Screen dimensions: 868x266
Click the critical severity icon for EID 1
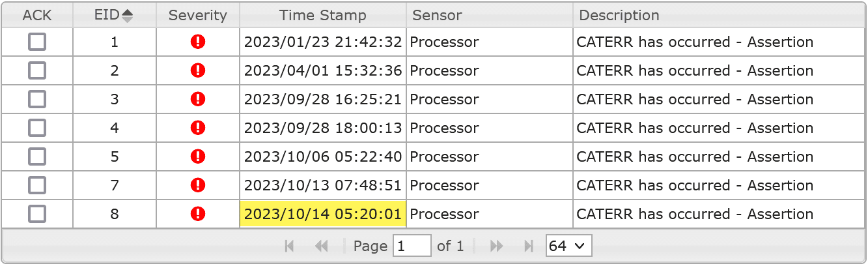coord(198,42)
